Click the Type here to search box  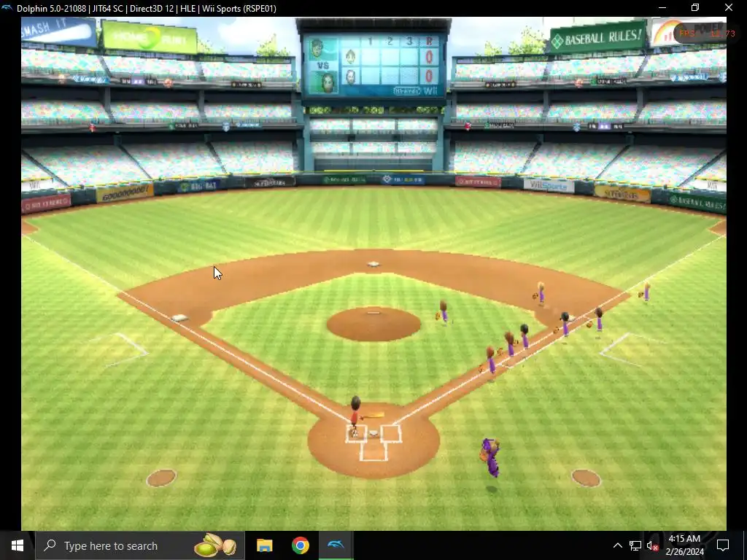[140, 545]
